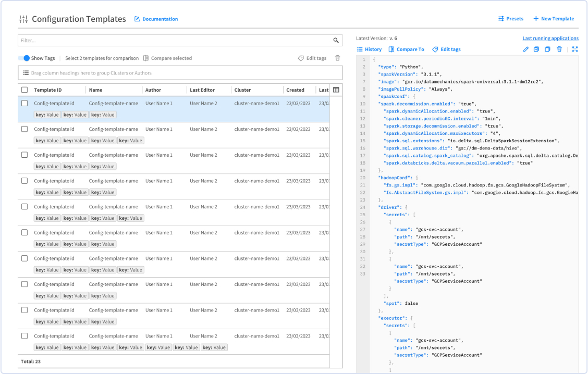Click "Config-template id" in the highlighted row

point(54,103)
